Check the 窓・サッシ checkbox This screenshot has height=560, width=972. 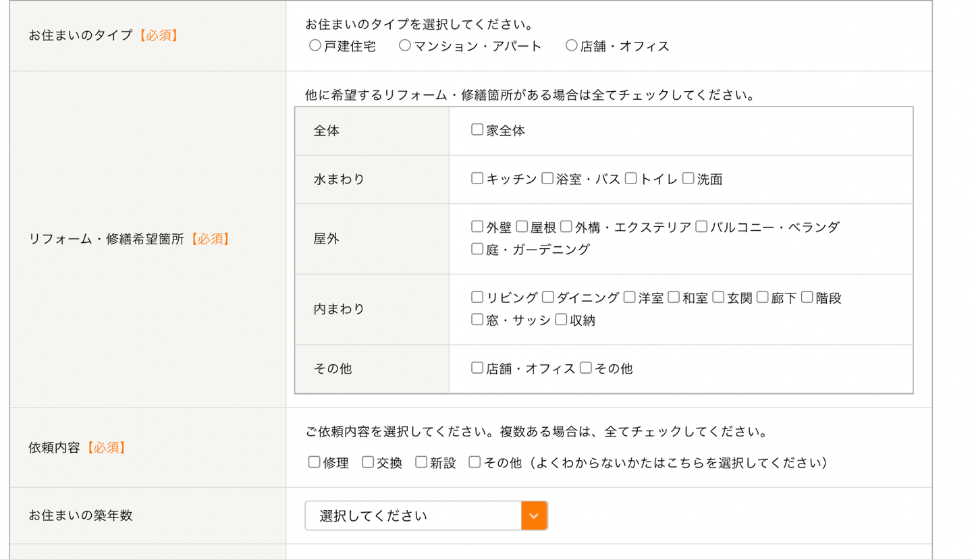[x=477, y=320]
